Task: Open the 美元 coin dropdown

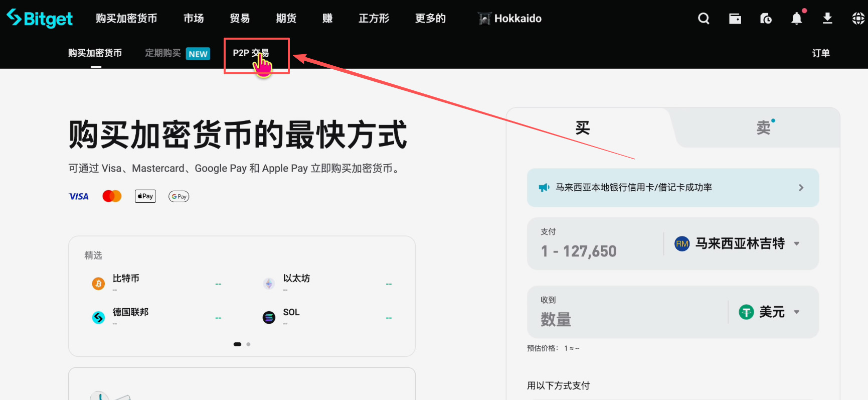Action: 769,312
